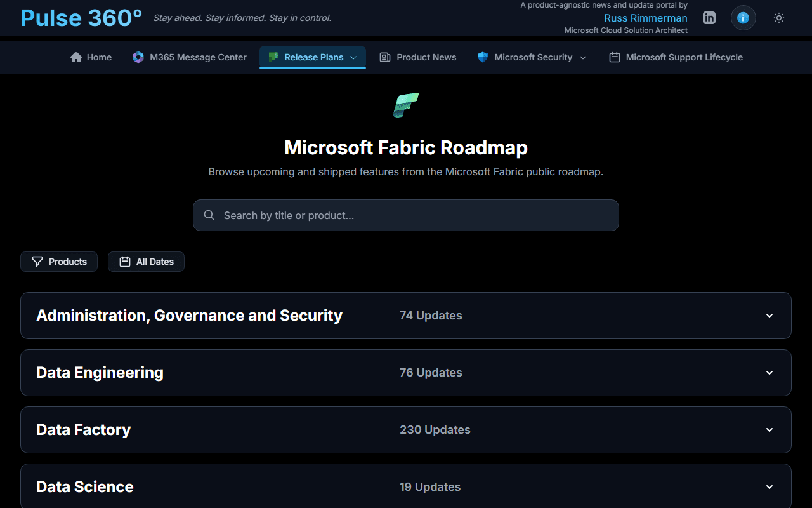This screenshot has width=812, height=508.
Task: Expand the Data Engineering chevron
Action: tap(769, 373)
